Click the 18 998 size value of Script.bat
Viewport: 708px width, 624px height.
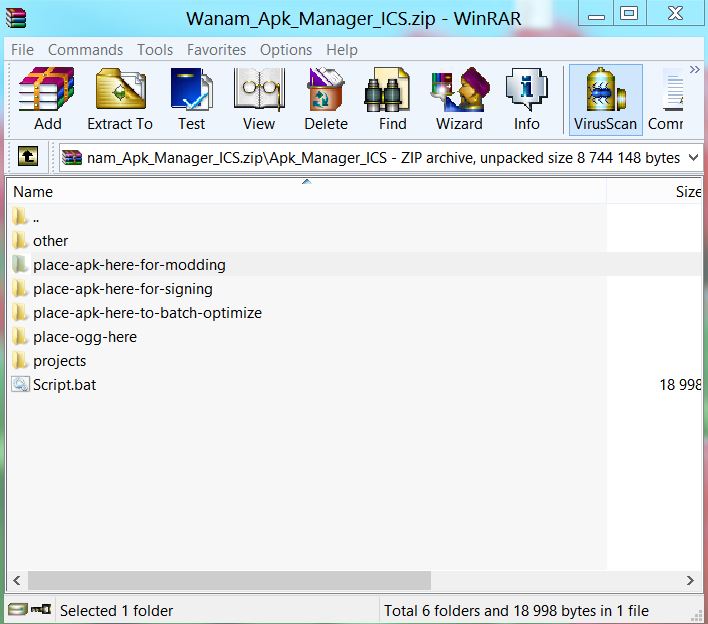(x=680, y=385)
